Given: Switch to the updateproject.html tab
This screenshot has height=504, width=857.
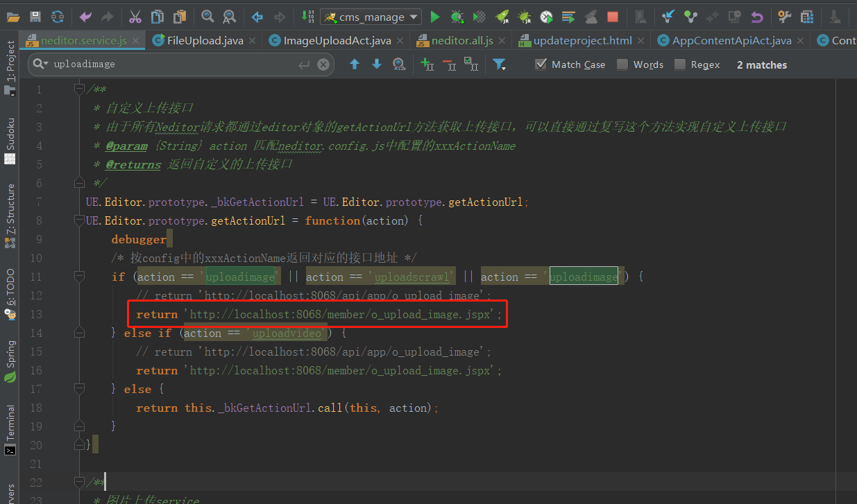Looking at the screenshot, I should click(582, 41).
